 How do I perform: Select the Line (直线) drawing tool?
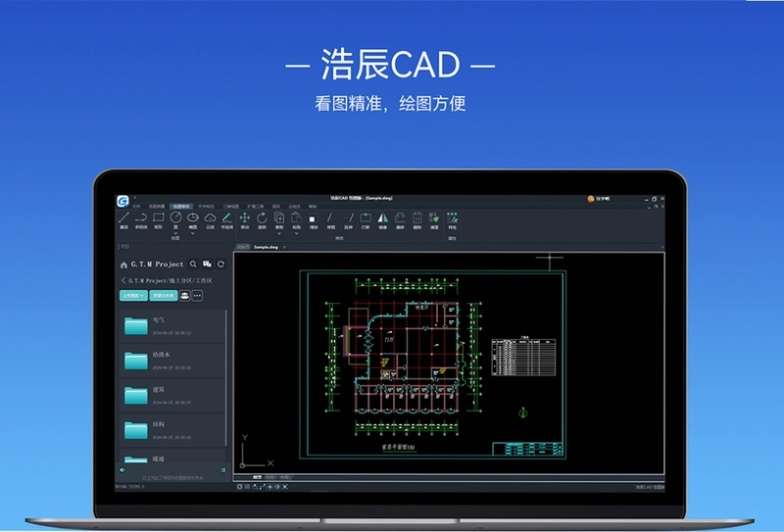tap(124, 220)
